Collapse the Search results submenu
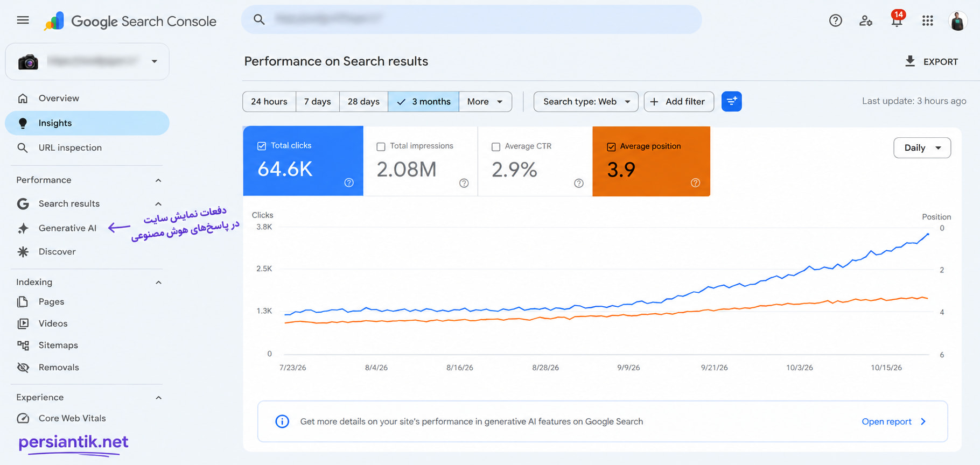Image resolution: width=980 pixels, height=465 pixels. point(158,204)
